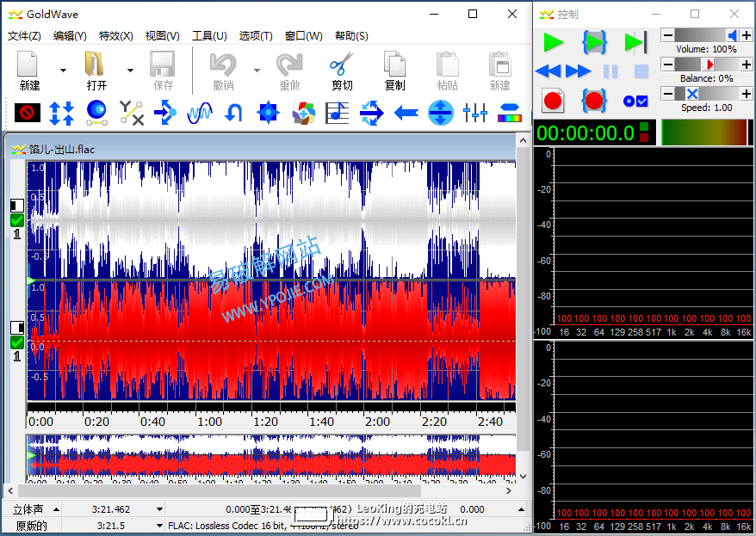Click the bottom channel's selector box icon
Screen dimensions: 756x536
pos(17,328)
